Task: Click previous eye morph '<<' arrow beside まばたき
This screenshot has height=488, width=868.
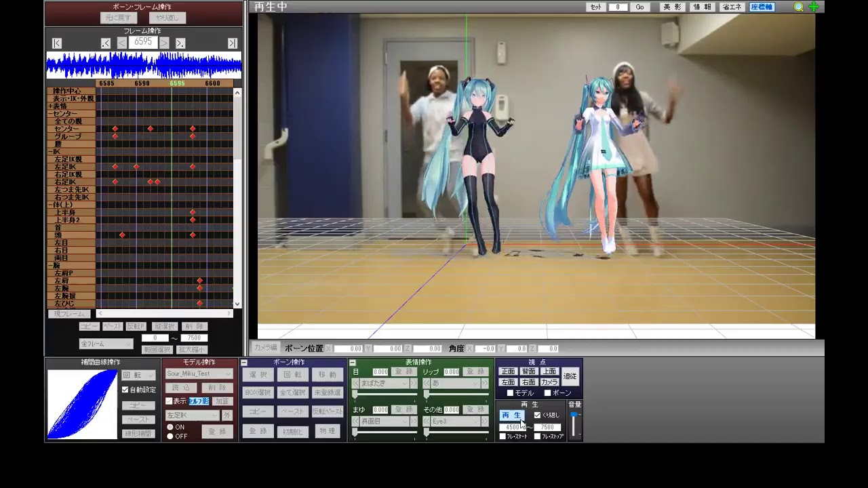Action: (355, 384)
